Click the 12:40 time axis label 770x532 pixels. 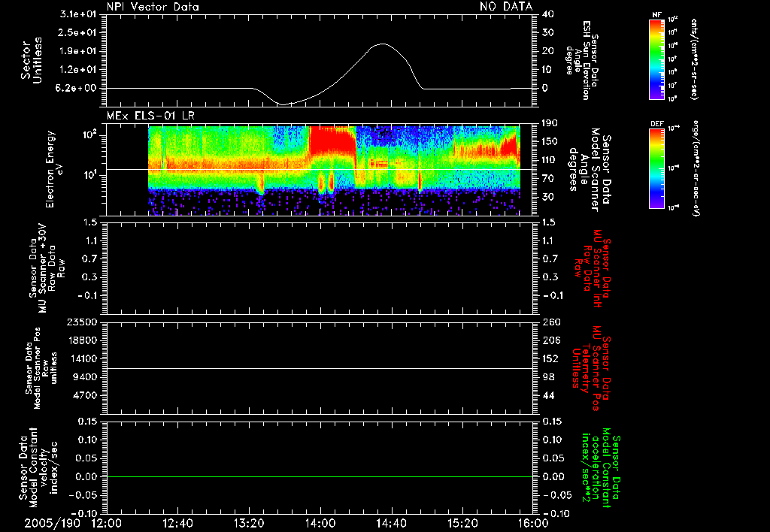coord(177,524)
